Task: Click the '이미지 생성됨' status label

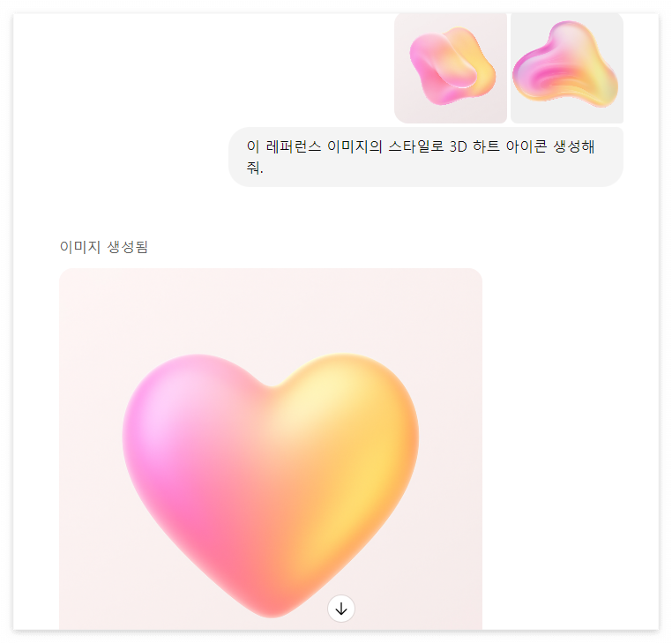Action: click(104, 247)
